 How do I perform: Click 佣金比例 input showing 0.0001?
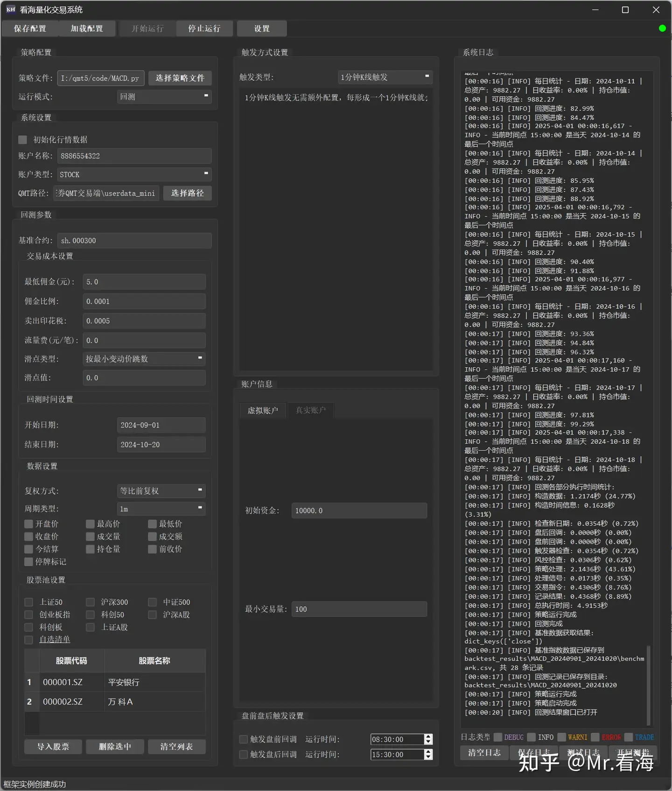pyautogui.click(x=144, y=301)
